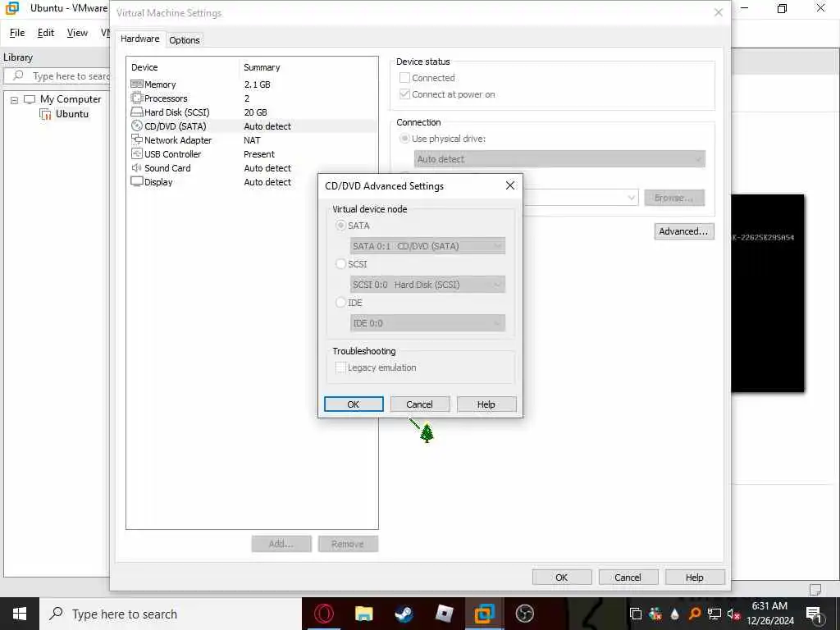
Task: Open the Edit menu
Action: (x=46, y=33)
